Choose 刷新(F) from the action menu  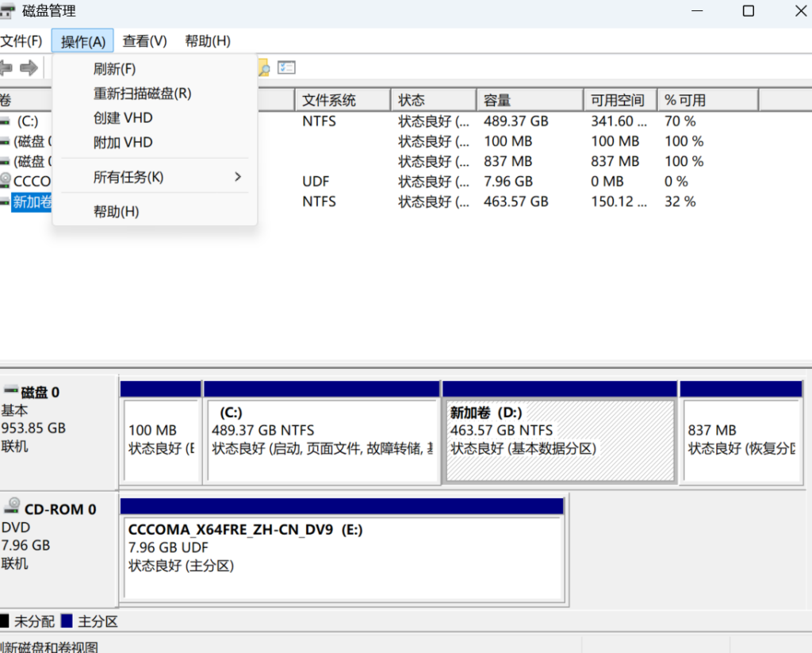pyautogui.click(x=114, y=69)
